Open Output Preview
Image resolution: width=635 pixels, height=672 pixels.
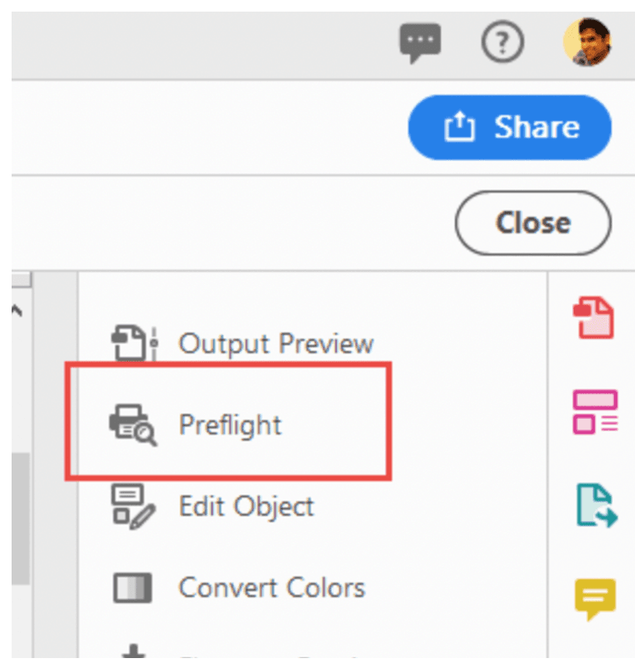tap(242, 343)
